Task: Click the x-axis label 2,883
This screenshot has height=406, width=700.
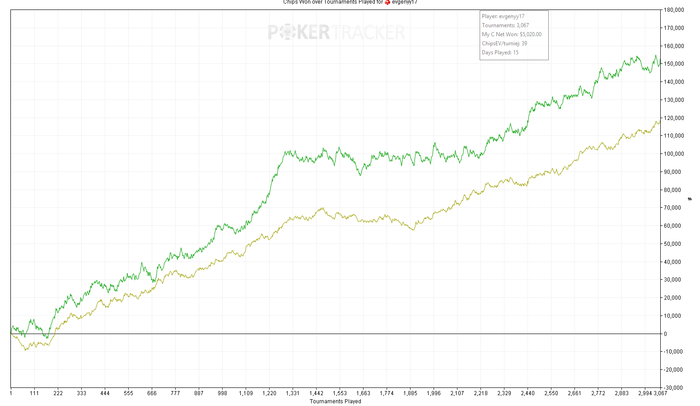Action: click(621, 393)
